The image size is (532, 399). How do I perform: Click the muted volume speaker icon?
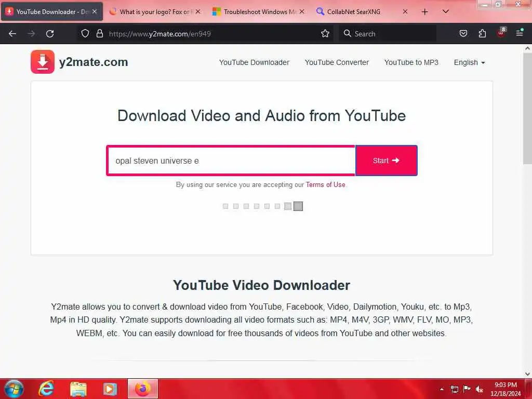[480, 389]
